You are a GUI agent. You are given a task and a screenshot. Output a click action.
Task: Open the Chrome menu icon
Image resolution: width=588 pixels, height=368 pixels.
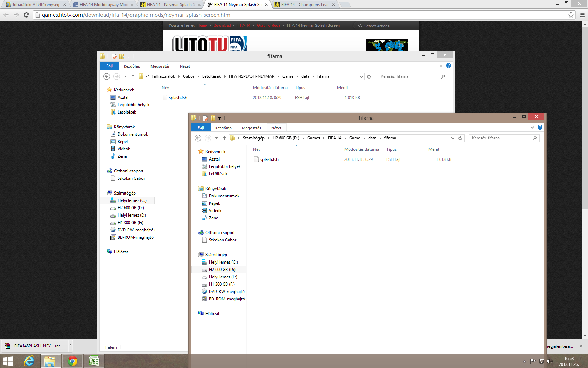(582, 15)
